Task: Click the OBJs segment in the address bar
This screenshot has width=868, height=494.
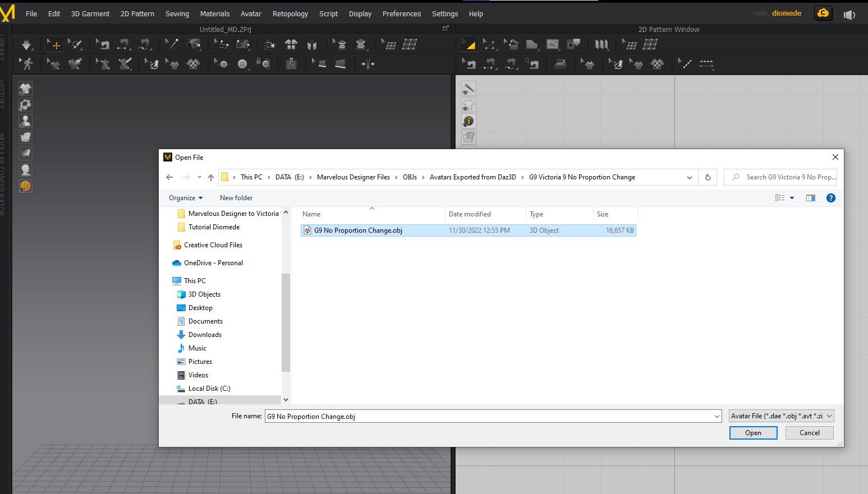Action: [x=410, y=177]
